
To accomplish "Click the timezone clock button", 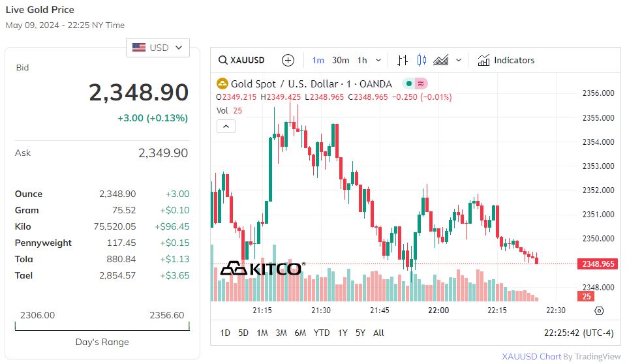I will 579,333.
